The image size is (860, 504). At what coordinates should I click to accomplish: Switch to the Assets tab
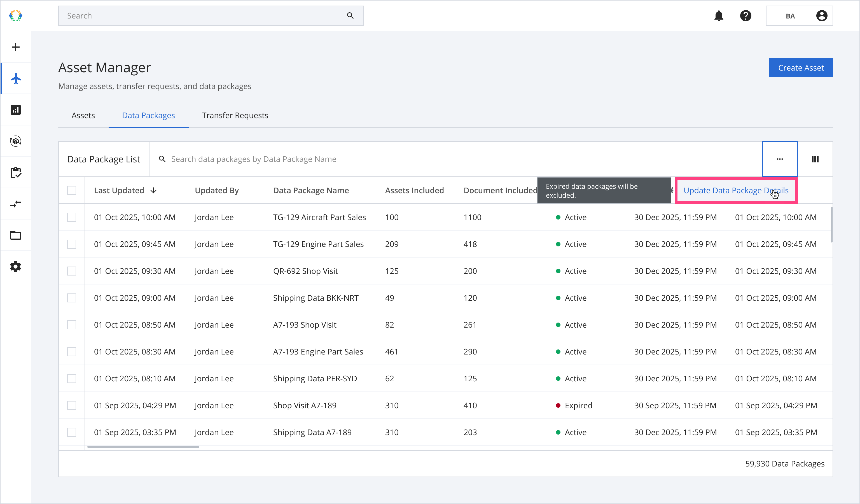point(83,115)
